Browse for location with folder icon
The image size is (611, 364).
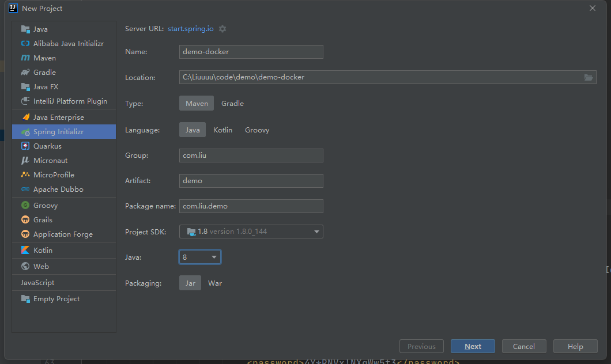pyautogui.click(x=589, y=78)
